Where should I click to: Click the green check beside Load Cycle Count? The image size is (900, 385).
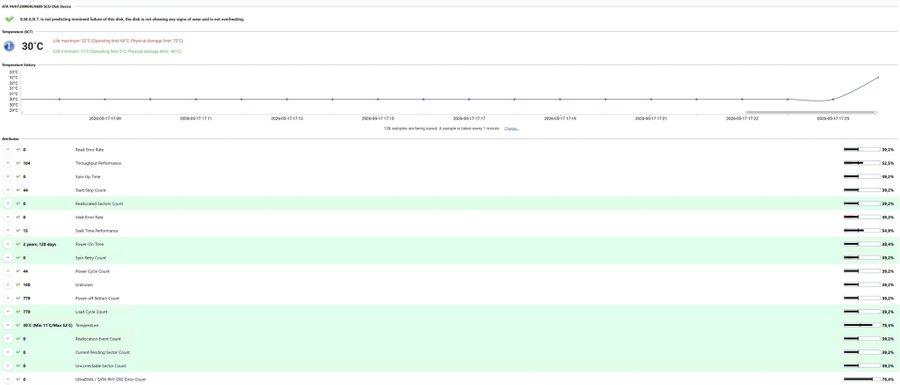point(18,312)
